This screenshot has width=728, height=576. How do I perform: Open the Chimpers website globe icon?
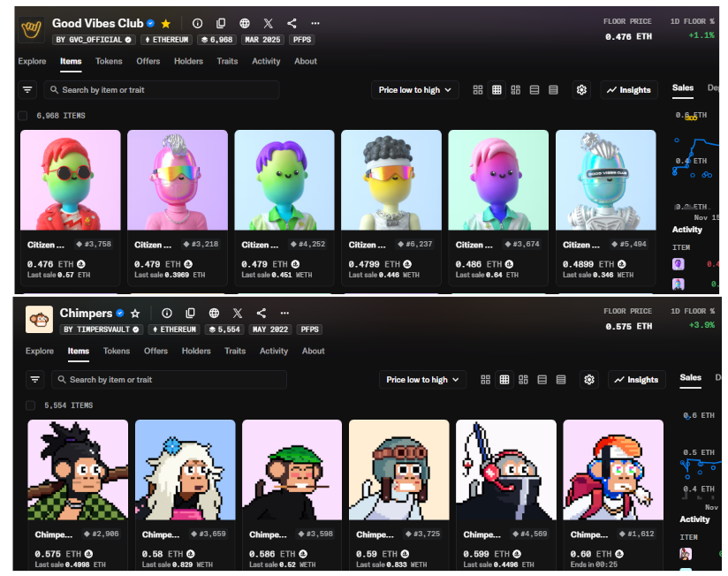[214, 314]
